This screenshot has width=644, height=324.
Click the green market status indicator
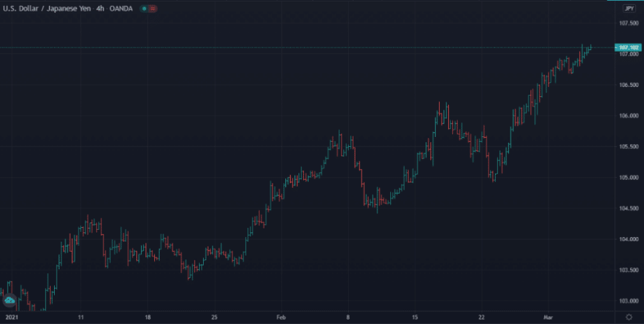pos(144,9)
